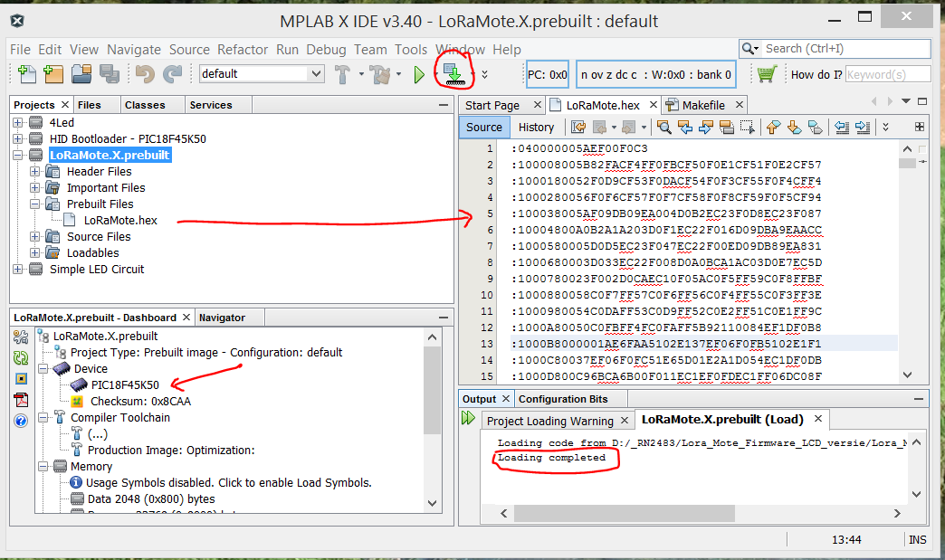Screen dimensions: 945x560
Task: Click the output horizontal scrollbar thumb
Action: 625,514
